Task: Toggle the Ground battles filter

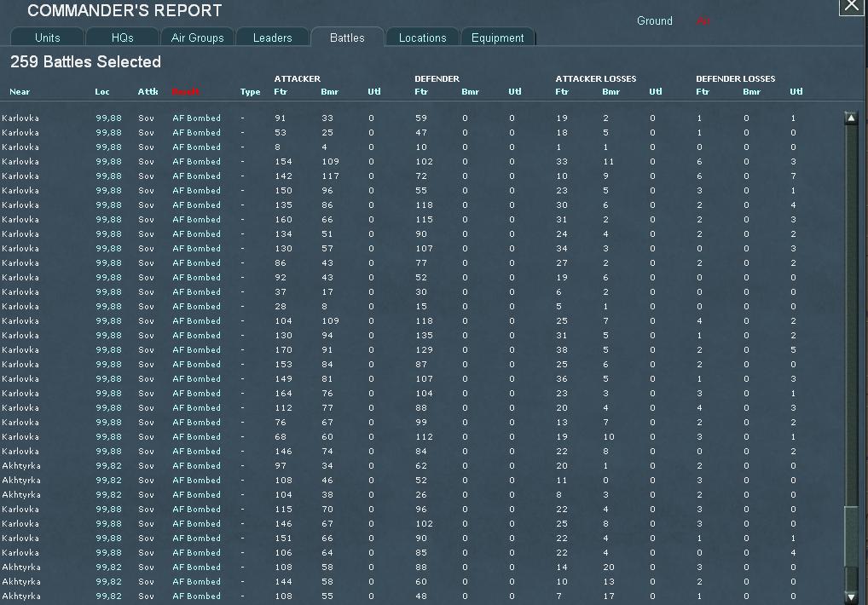Action: pos(654,20)
